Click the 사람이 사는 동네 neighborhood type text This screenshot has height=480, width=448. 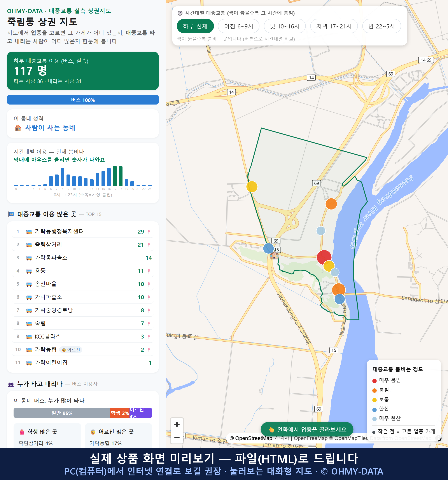50,128
